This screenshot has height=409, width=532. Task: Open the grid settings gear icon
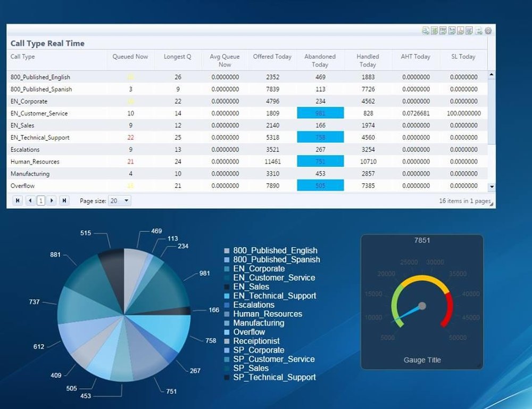[488, 31]
